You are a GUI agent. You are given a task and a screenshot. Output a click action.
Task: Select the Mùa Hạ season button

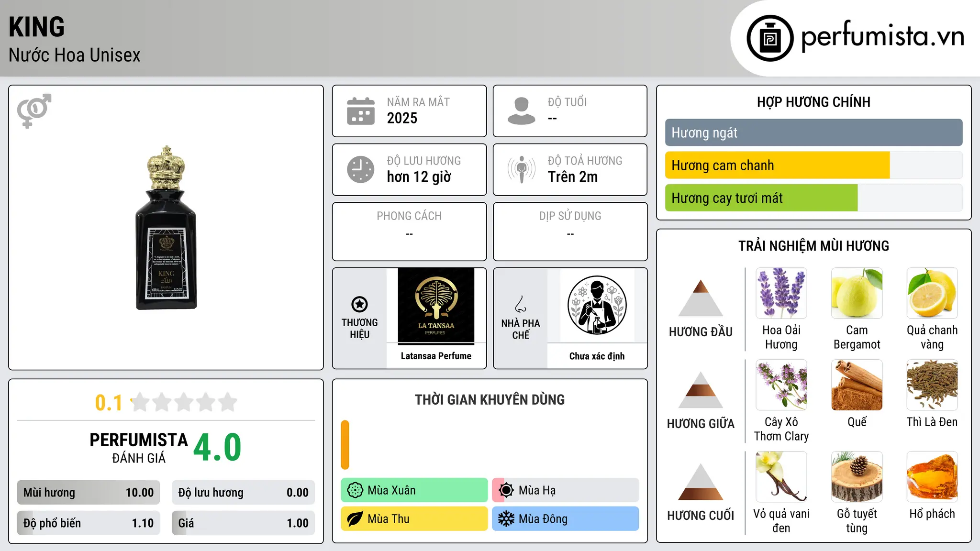[x=566, y=490]
